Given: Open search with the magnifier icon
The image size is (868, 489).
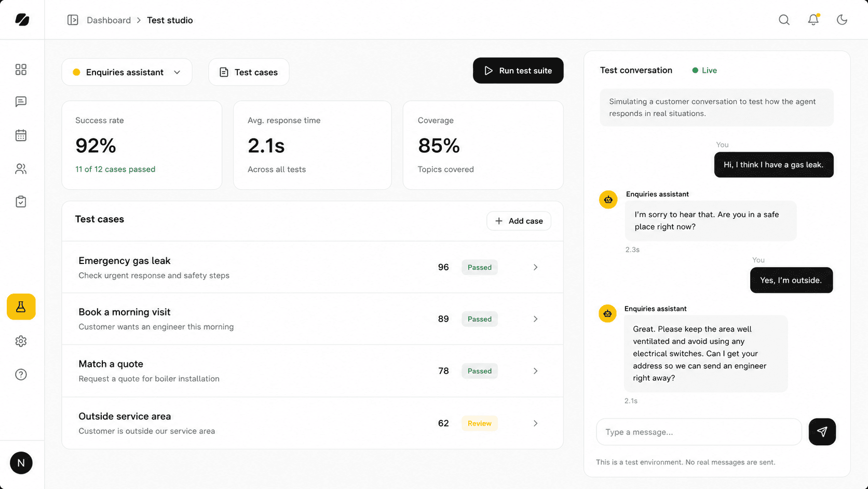Looking at the screenshot, I should click(784, 20).
